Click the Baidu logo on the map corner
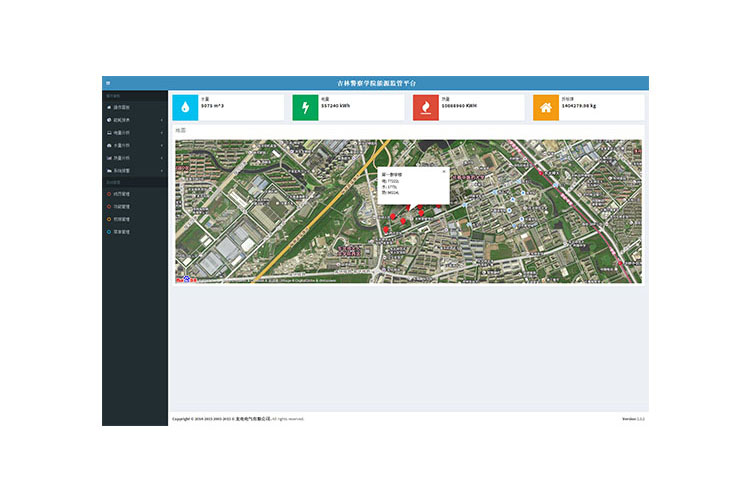Viewport: 750px width, 500px height. [x=186, y=279]
